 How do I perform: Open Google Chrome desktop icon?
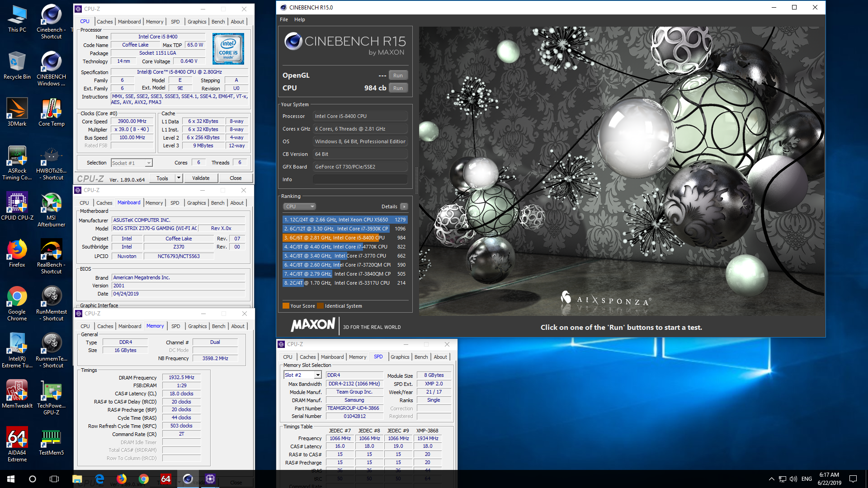[17, 304]
